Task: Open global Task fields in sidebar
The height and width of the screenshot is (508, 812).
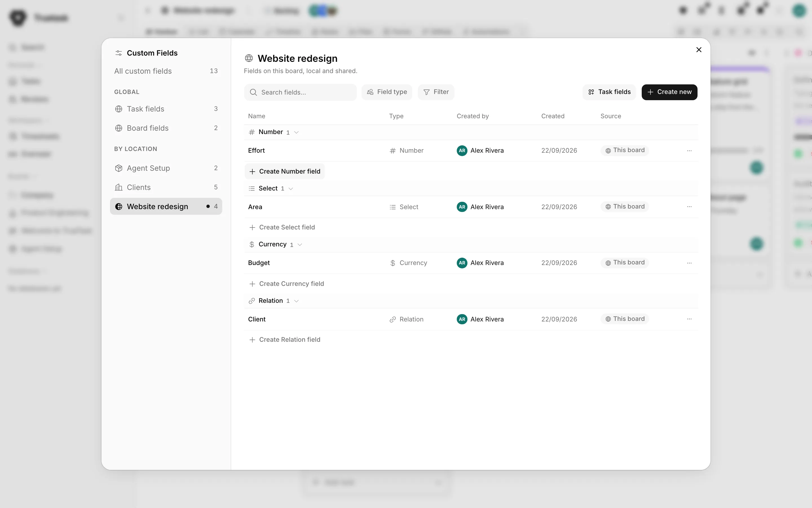Action: (x=166, y=109)
